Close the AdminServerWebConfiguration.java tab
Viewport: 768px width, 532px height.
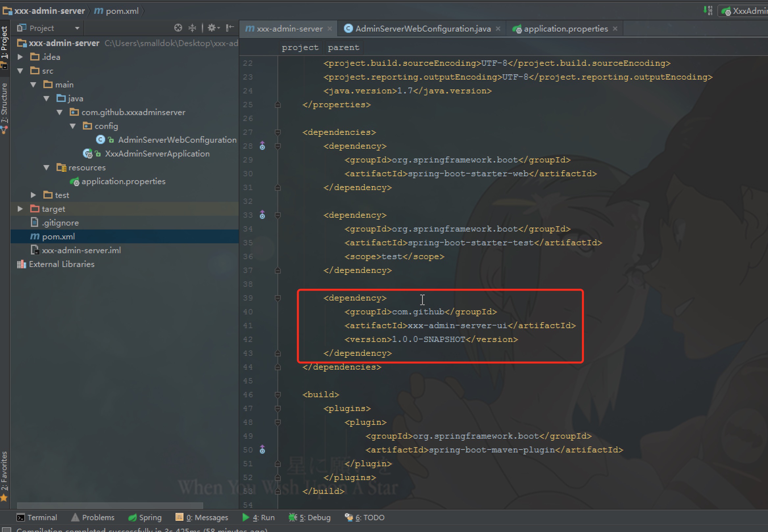click(498, 29)
